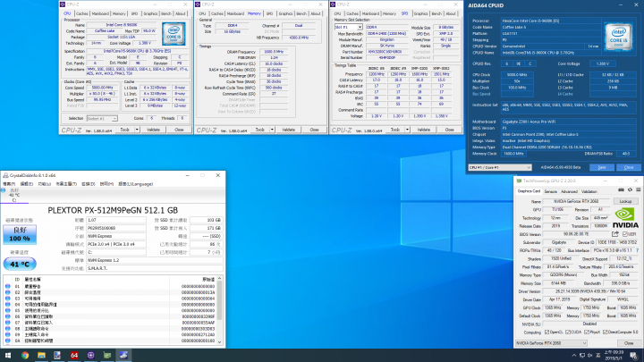644x362 pixels.
Task: Click the volume icon in system tray
Action: pyautogui.click(x=590, y=356)
